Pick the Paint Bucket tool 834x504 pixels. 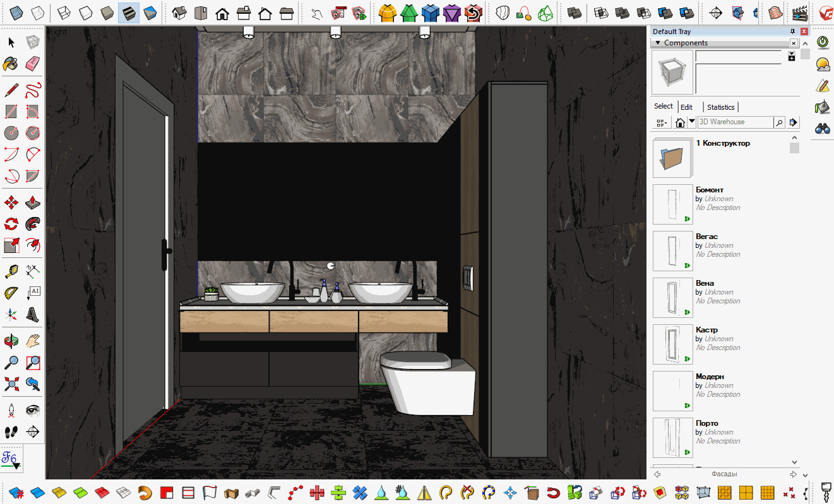point(11,64)
